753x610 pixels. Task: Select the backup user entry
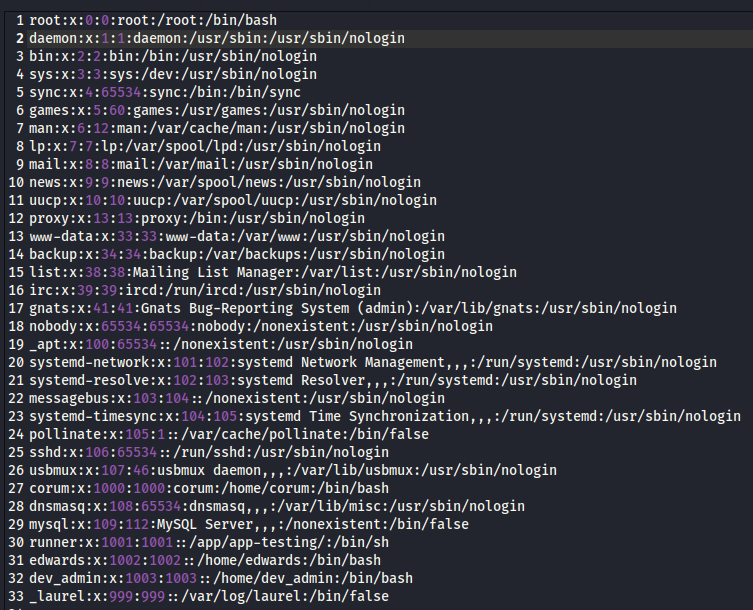(237, 254)
